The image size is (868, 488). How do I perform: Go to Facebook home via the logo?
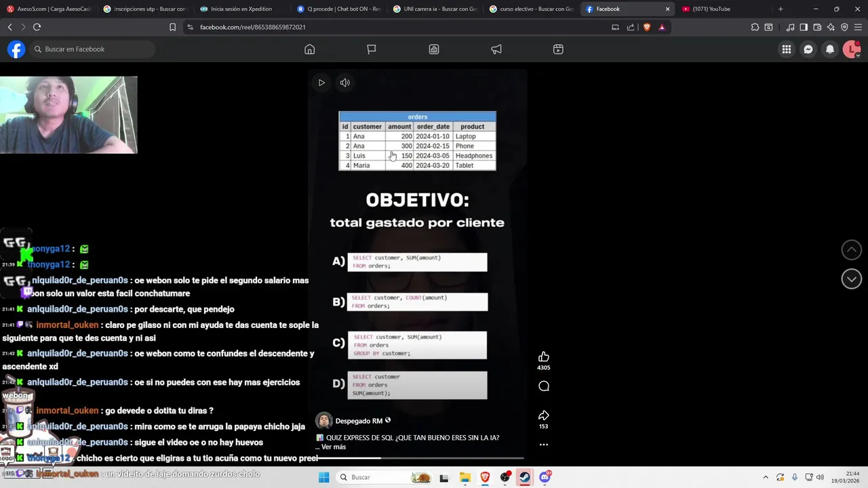[16, 49]
